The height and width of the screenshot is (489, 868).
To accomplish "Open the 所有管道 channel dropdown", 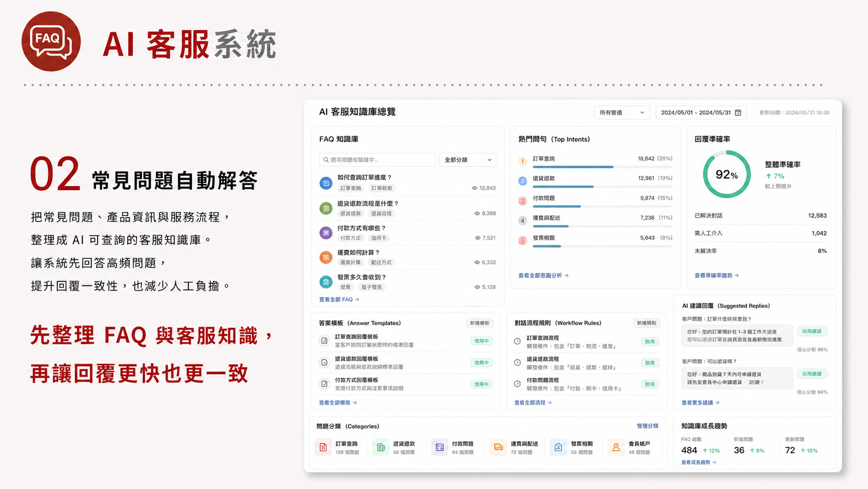I will click(622, 113).
